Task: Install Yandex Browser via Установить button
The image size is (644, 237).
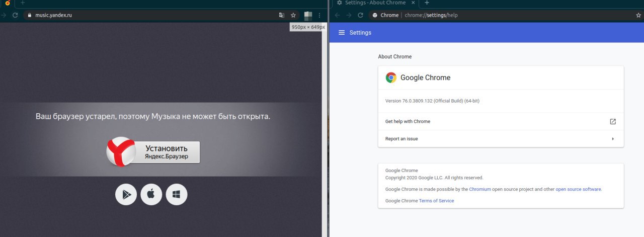Action: pyautogui.click(x=167, y=152)
